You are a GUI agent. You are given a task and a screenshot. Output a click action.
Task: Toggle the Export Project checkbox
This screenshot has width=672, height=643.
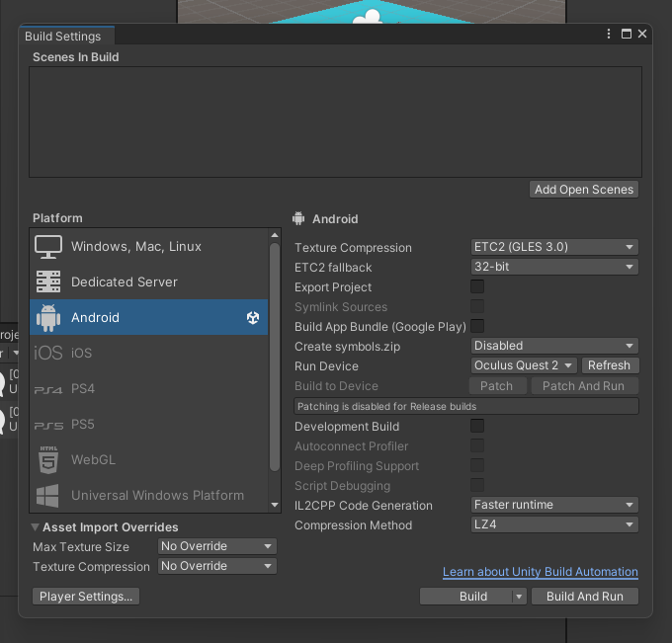click(x=477, y=286)
